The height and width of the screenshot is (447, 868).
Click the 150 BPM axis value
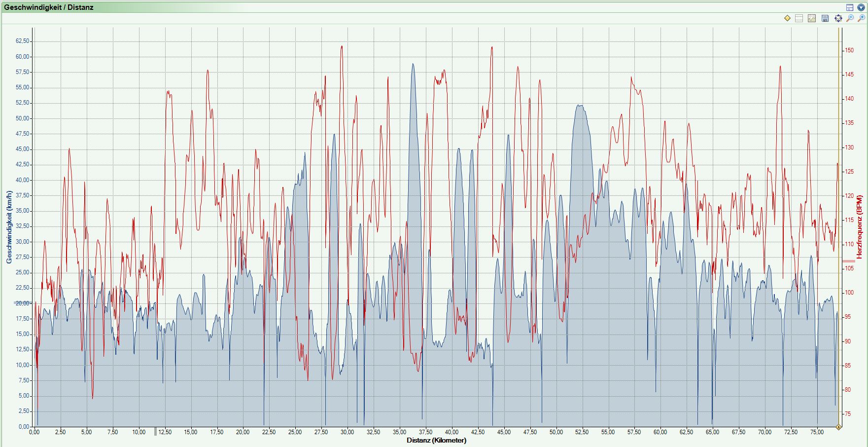tap(849, 50)
